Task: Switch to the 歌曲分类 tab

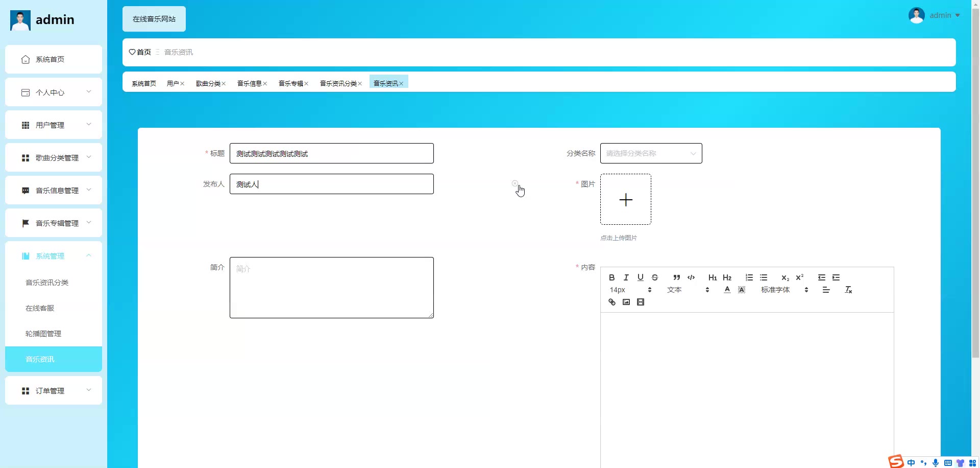Action: 208,83
